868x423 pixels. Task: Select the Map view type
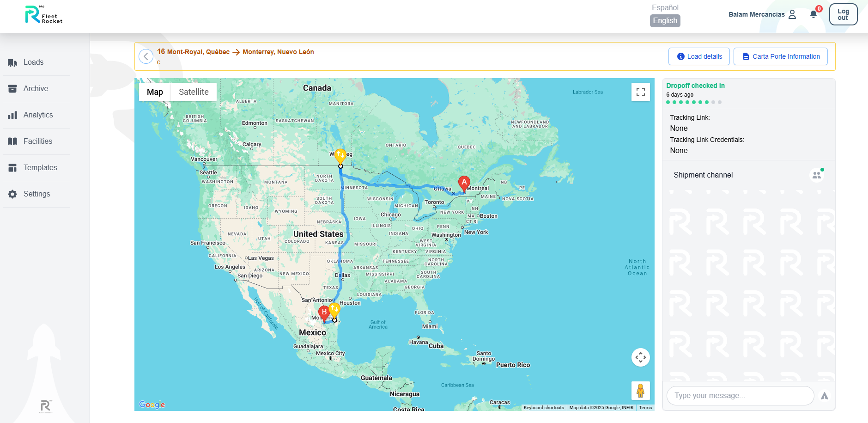[x=155, y=92]
